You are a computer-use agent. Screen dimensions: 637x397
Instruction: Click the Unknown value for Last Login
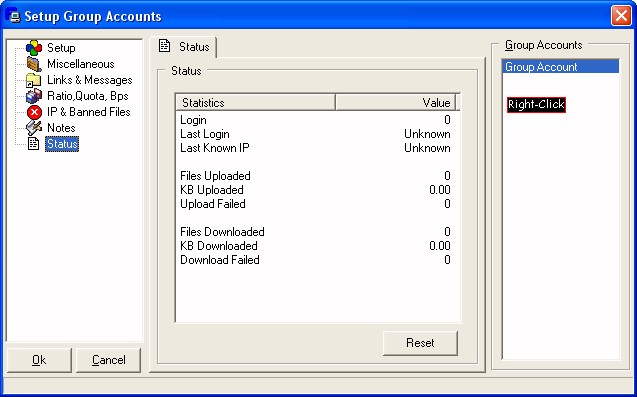[427, 134]
